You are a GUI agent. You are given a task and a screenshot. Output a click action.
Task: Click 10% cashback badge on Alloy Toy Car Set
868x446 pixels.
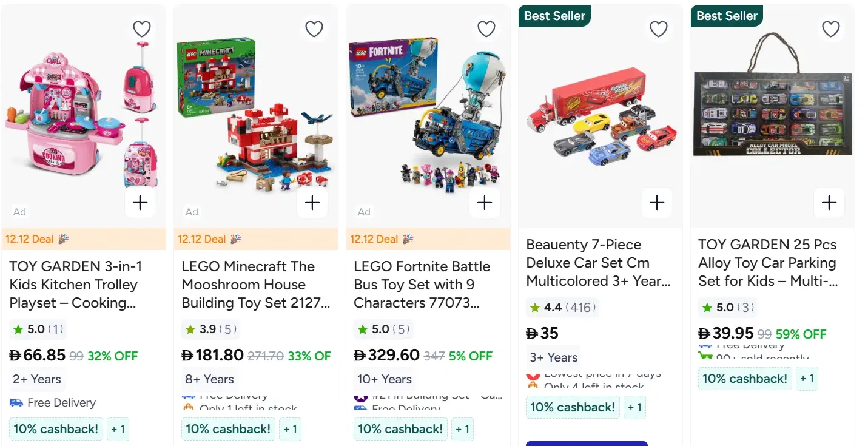(x=745, y=379)
